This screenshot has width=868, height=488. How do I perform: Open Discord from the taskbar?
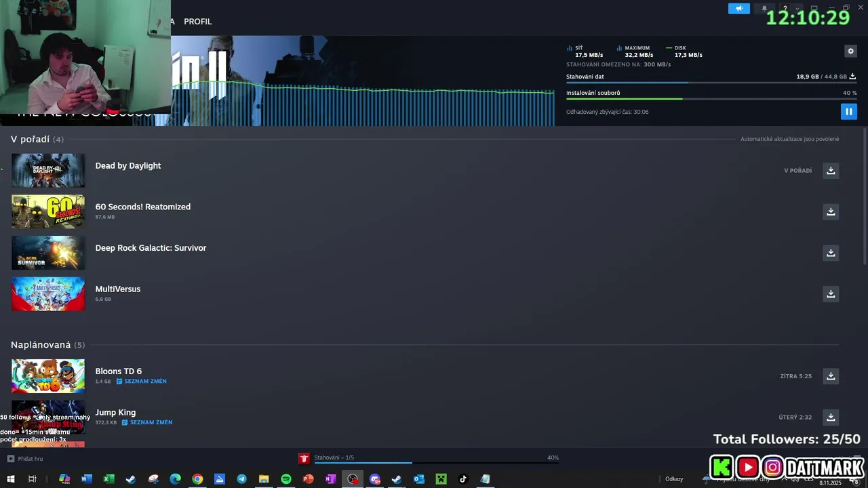[x=375, y=479]
